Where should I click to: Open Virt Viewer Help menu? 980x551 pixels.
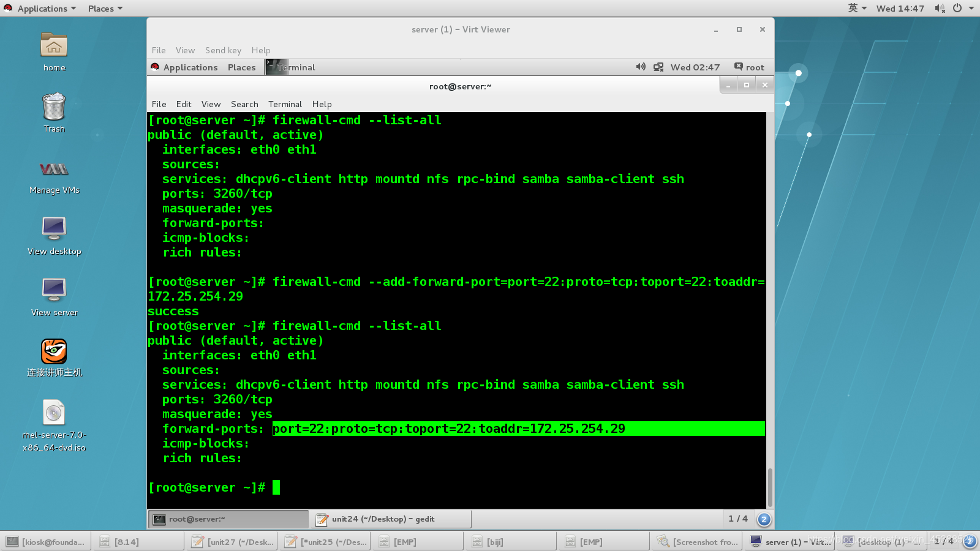[261, 50]
